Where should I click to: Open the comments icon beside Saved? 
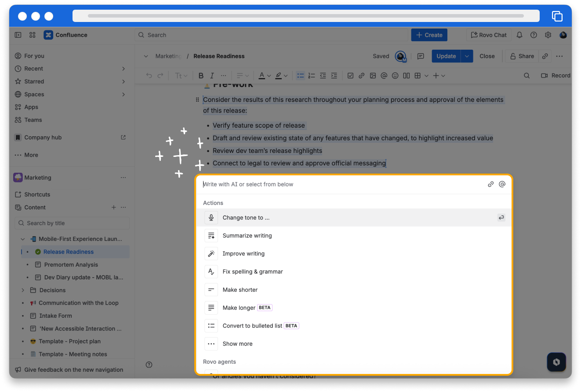point(421,56)
